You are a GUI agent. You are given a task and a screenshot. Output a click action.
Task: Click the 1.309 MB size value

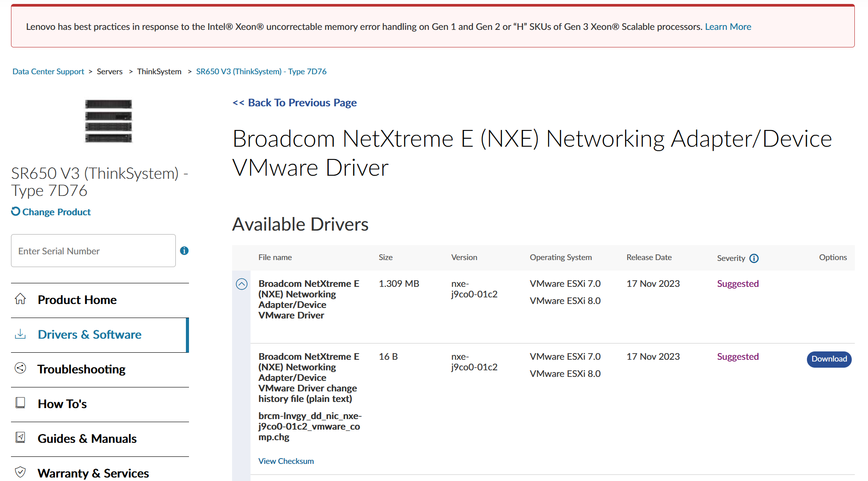point(399,284)
